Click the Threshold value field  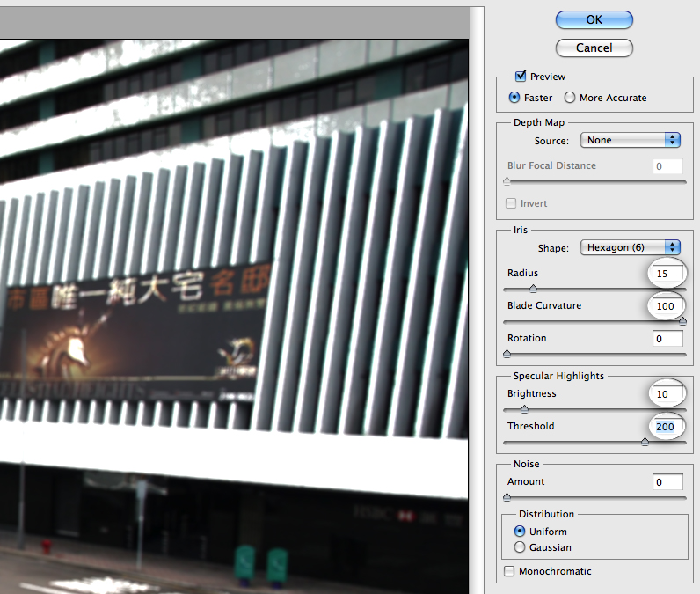667,427
